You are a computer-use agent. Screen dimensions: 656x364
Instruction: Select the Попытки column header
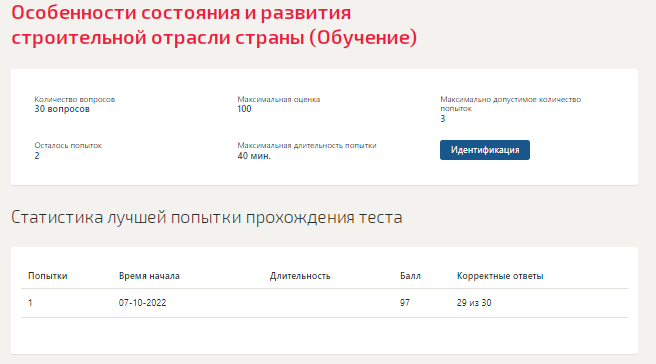tap(48, 276)
